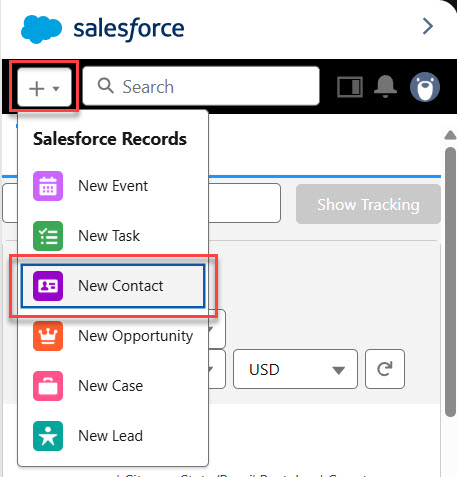Toggle the side panel layout icon
Image resolution: width=457 pixels, height=477 pixels.
click(350, 87)
